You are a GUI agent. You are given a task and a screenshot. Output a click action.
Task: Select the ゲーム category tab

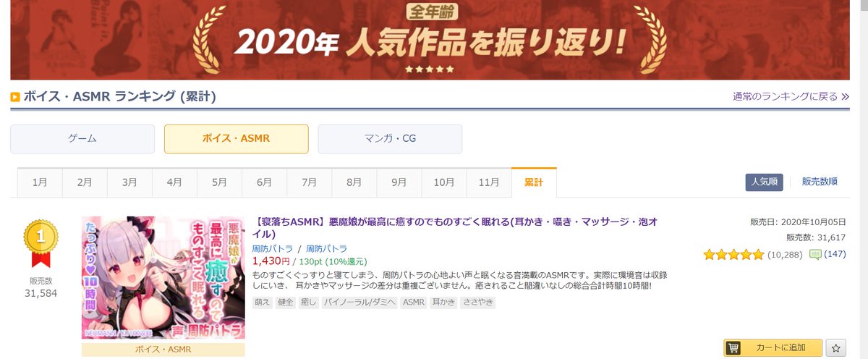tap(82, 139)
